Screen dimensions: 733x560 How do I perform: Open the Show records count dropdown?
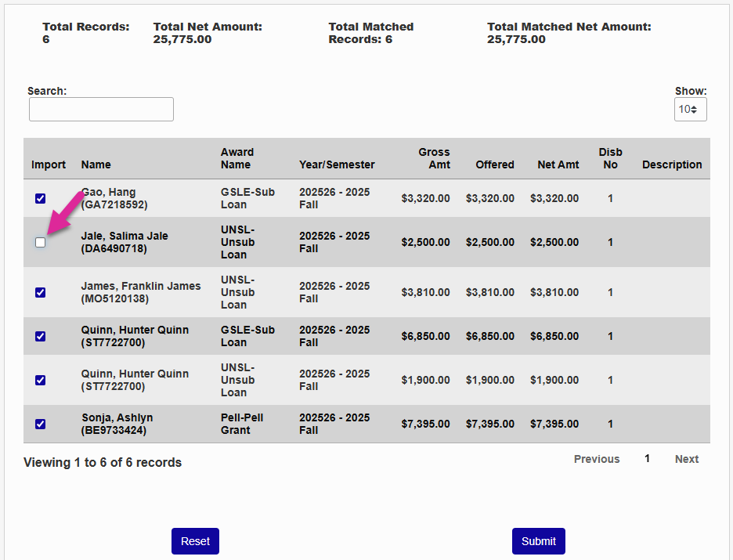(x=690, y=110)
